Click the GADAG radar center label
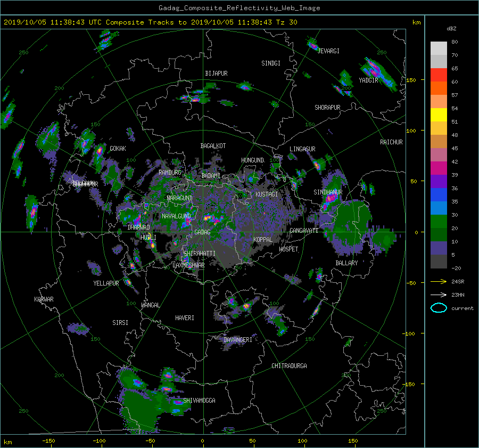 tap(202, 232)
